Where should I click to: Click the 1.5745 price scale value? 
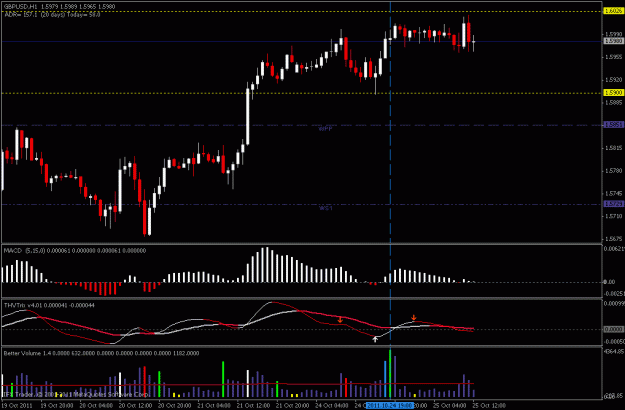pos(613,194)
